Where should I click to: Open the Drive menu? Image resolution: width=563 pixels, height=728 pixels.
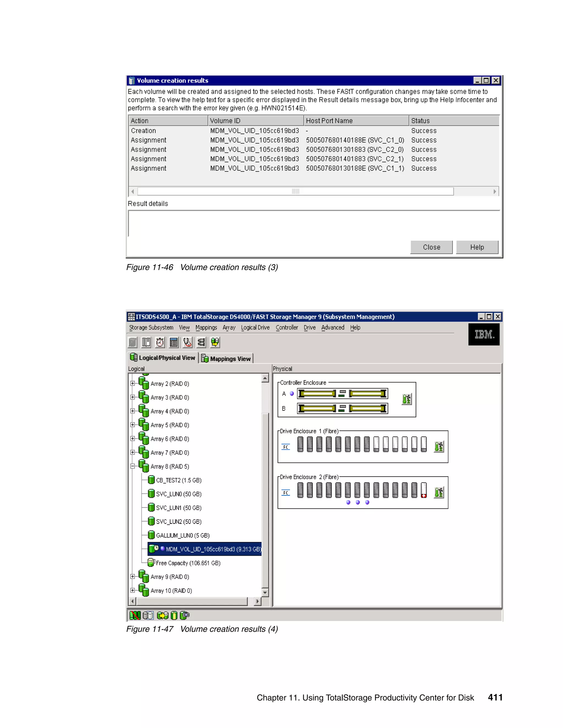310,328
